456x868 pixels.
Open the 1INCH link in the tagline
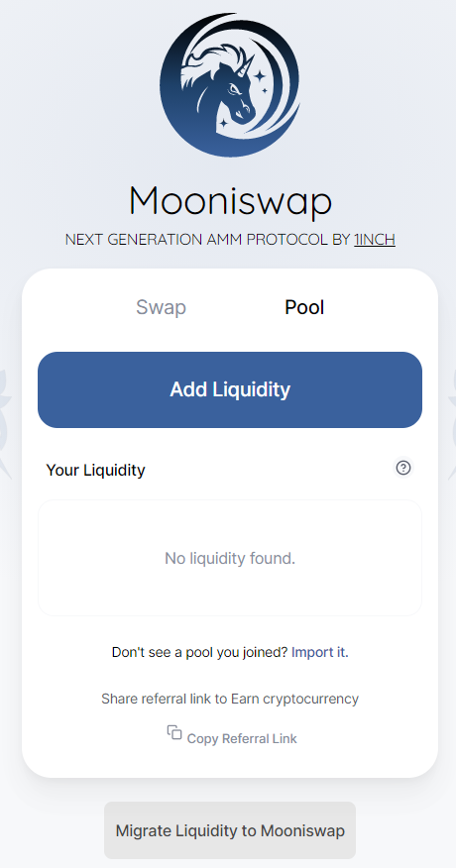pyautogui.click(x=375, y=240)
